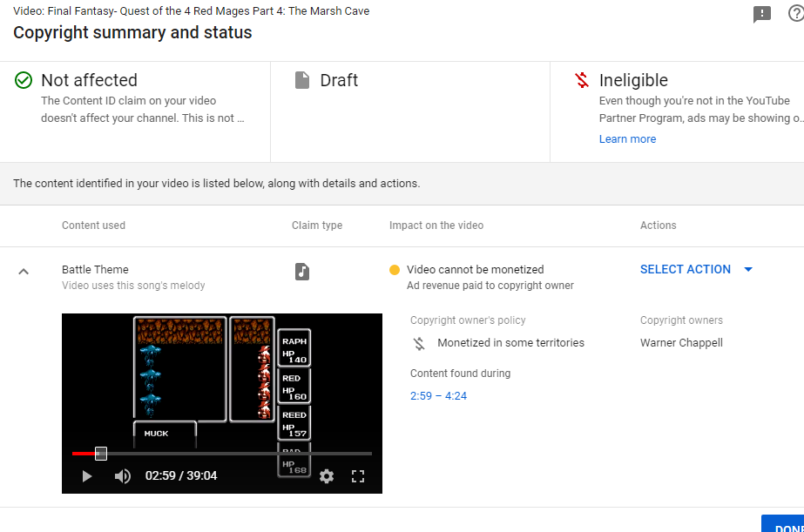Click the Warner Chappell copyright owner text
This screenshot has height=532, width=804.
pyautogui.click(x=681, y=343)
